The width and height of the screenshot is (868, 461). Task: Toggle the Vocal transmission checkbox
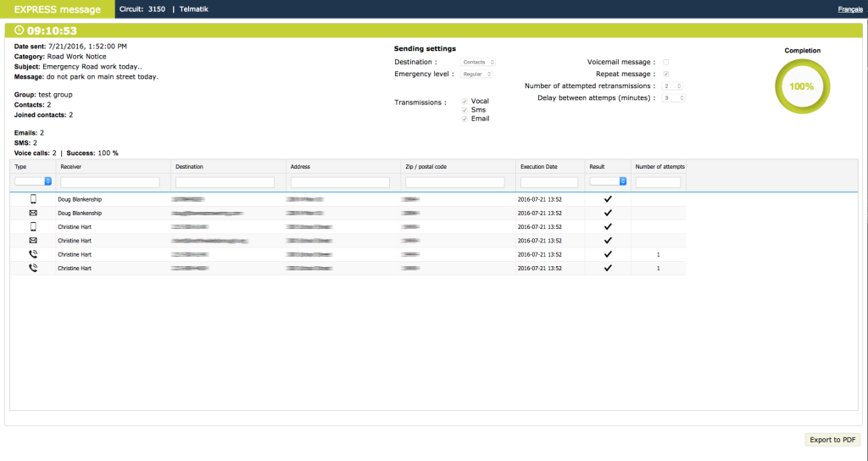465,102
